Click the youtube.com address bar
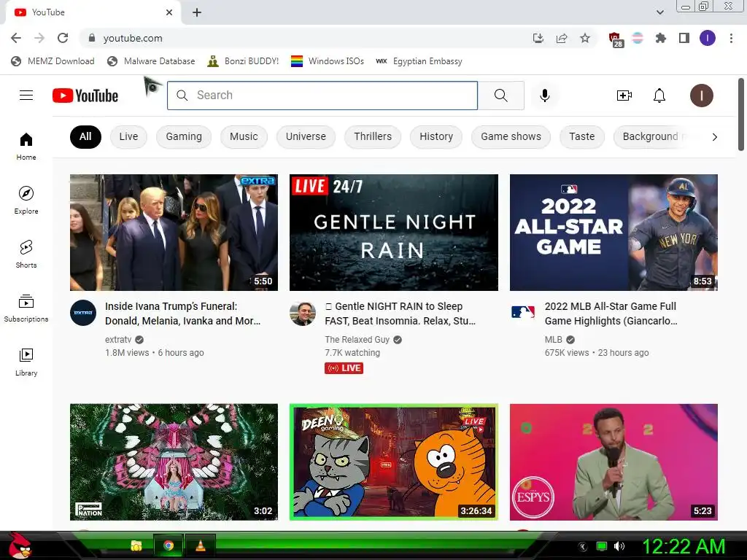The image size is (747, 560). click(x=305, y=38)
